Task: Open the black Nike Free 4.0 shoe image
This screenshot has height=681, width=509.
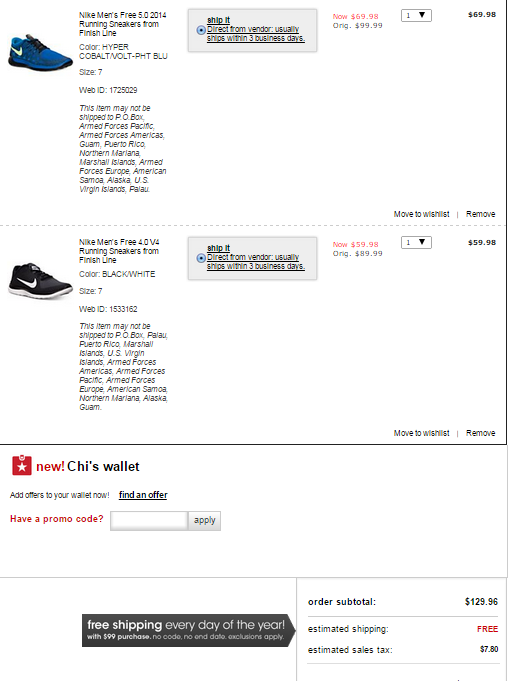Action: [40, 281]
